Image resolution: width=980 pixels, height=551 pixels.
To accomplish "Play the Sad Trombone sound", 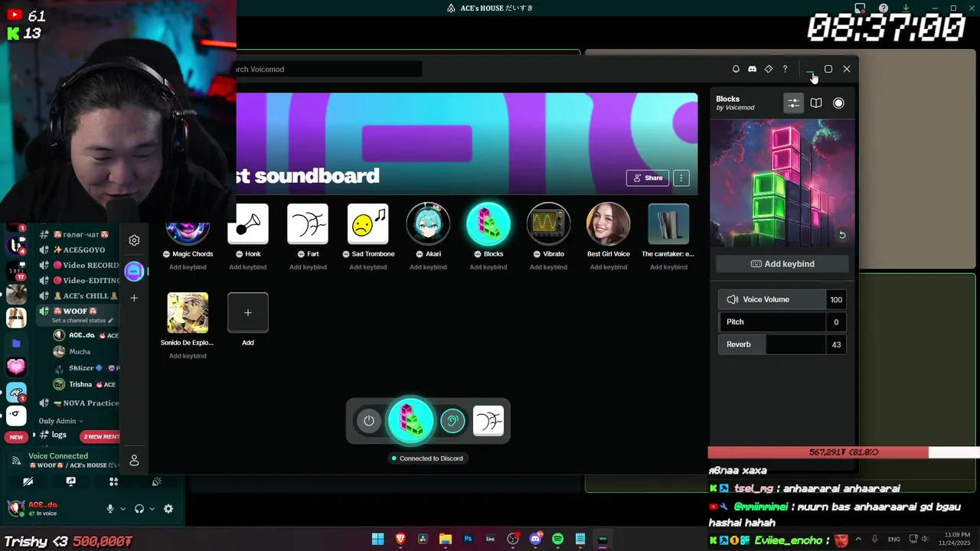I will coord(368,224).
